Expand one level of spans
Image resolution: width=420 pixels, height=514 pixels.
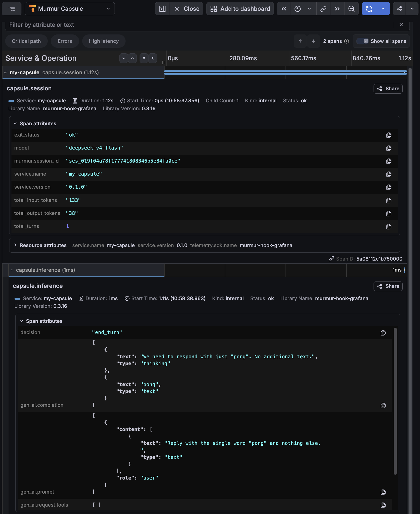124,58
